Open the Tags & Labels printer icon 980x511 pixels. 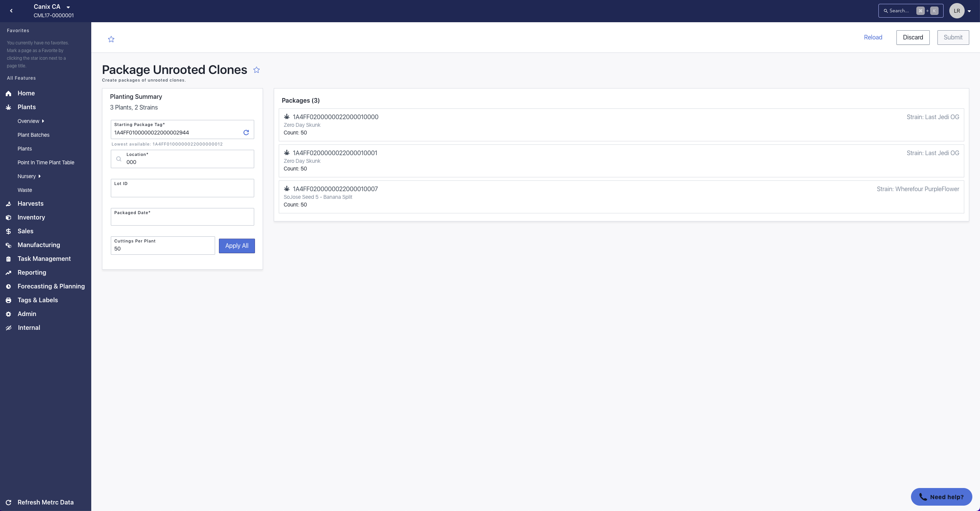point(8,300)
